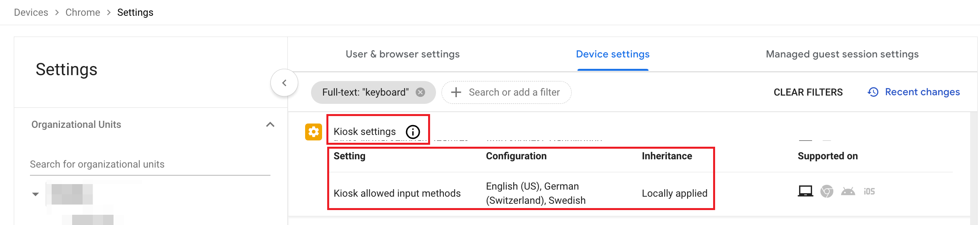
Task: Collapse the settings side panel arrow button
Action: click(x=284, y=83)
